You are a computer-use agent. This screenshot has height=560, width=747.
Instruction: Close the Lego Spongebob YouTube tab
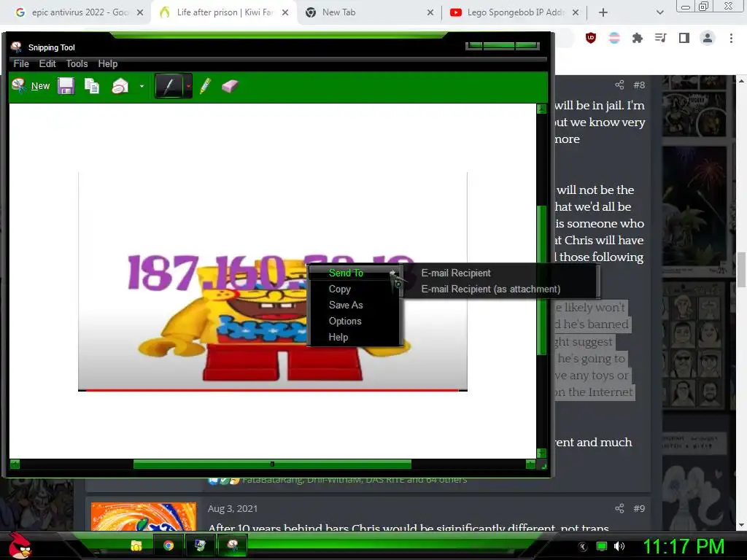576,12
